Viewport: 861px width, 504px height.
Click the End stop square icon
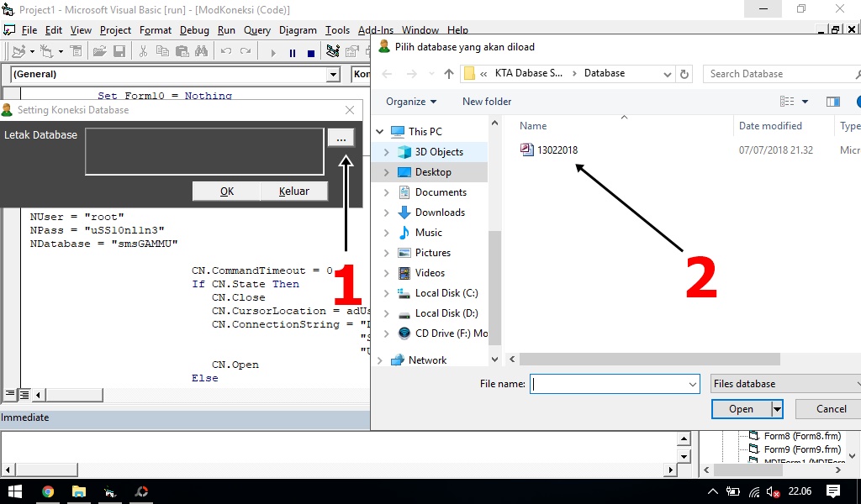(311, 53)
